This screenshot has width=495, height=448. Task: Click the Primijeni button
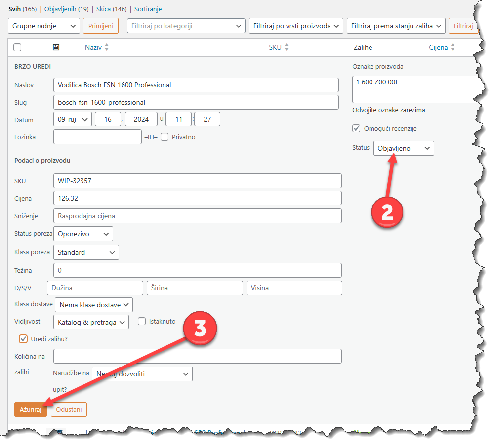(x=101, y=26)
